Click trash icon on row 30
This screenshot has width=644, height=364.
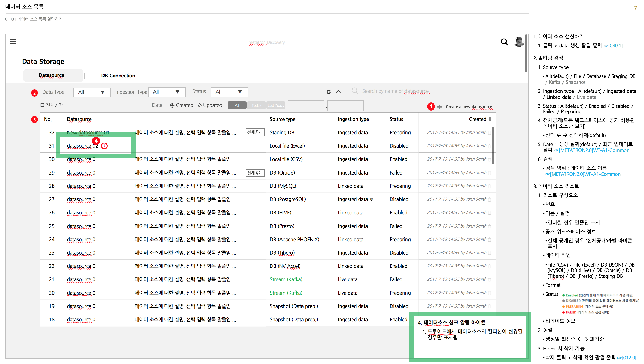click(489, 159)
